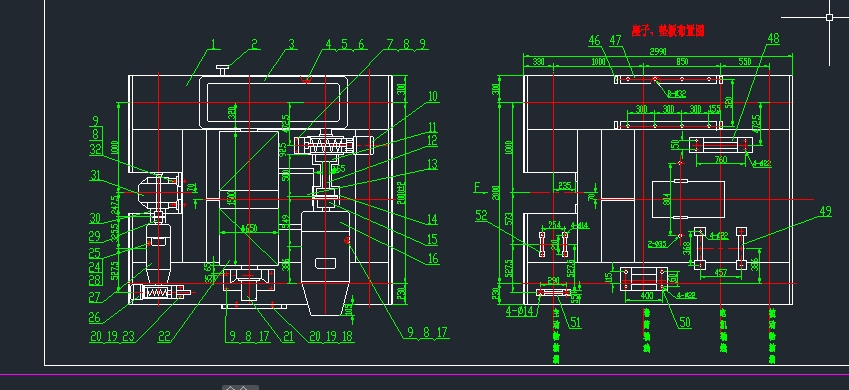The image size is (849, 390).
Task: Click the section marker letter F
Action: coord(478,188)
